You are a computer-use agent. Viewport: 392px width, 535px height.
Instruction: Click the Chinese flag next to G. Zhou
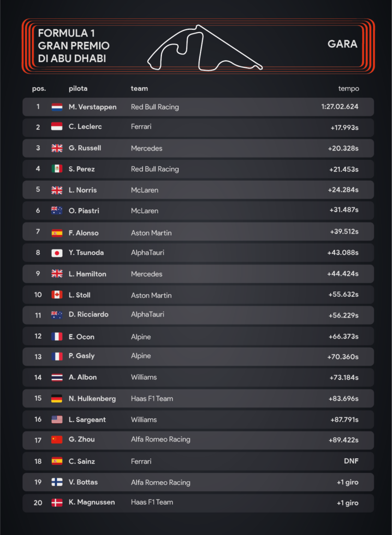(x=56, y=440)
